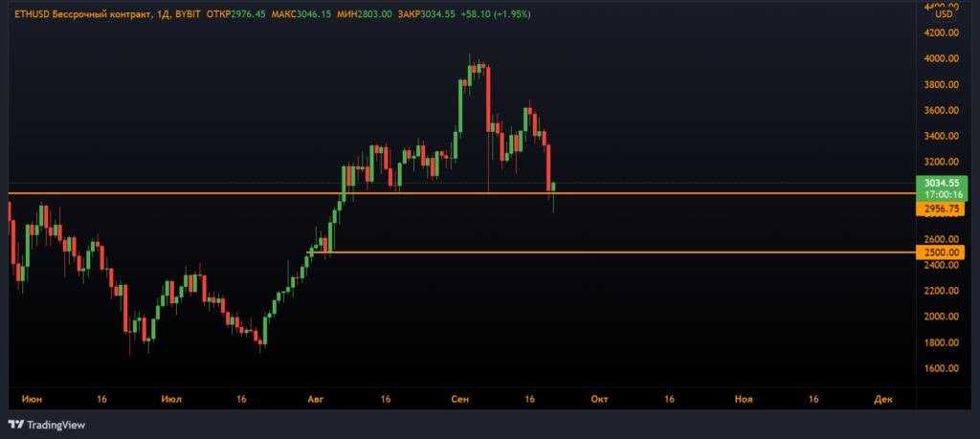
Task: Select the orange 2956.75 price label
Action: click(x=943, y=208)
